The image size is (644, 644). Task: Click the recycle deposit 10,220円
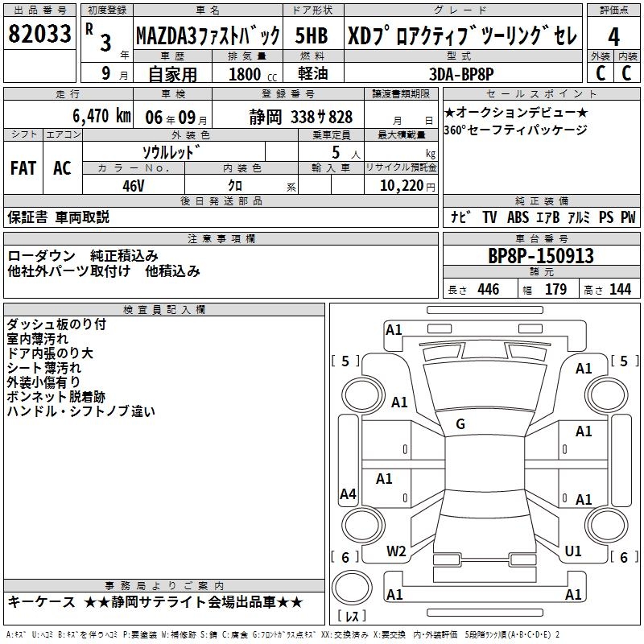point(407,186)
